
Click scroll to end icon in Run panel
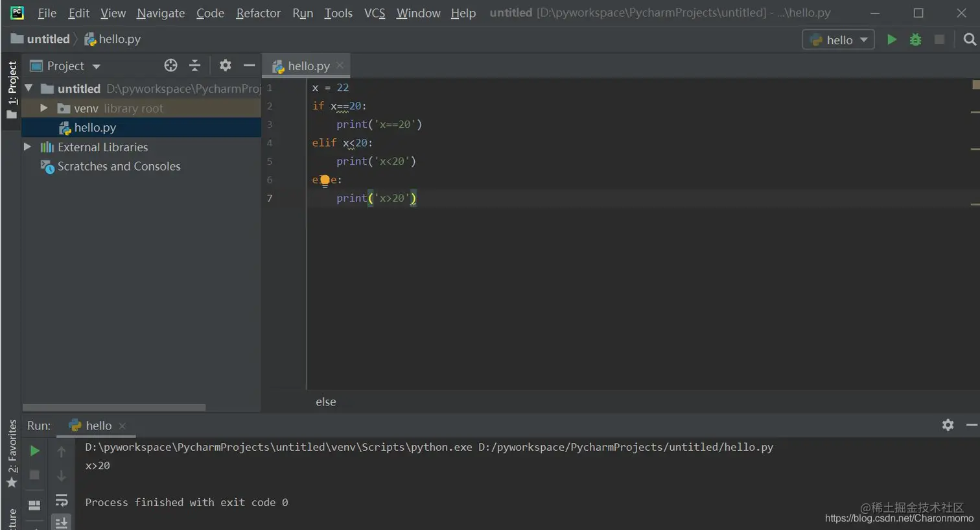point(62,523)
